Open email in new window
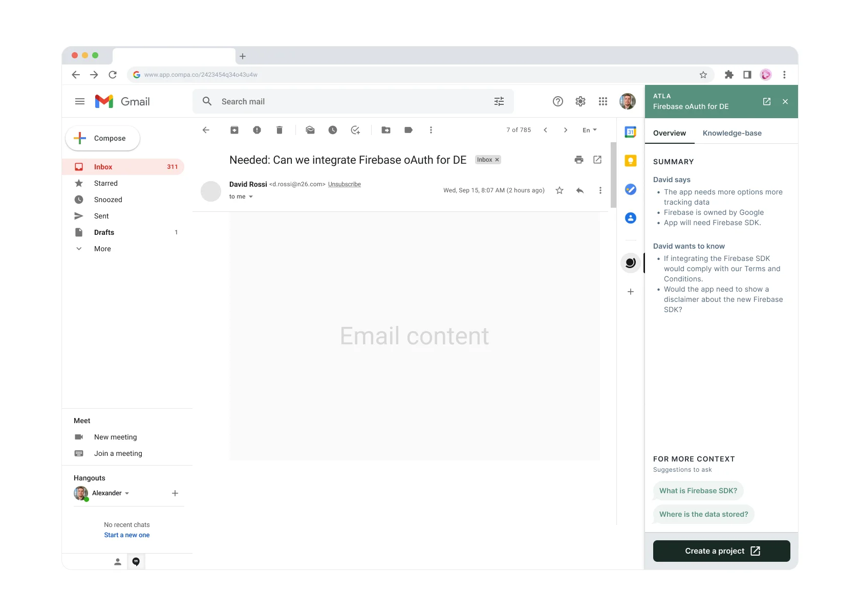 click(597, 160)
